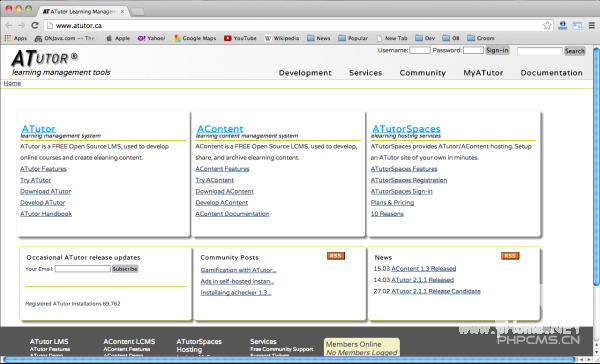This screenshot has width=600, height=364.
Task: Click the Your Email input field
Action: click(x=83, y=269)
